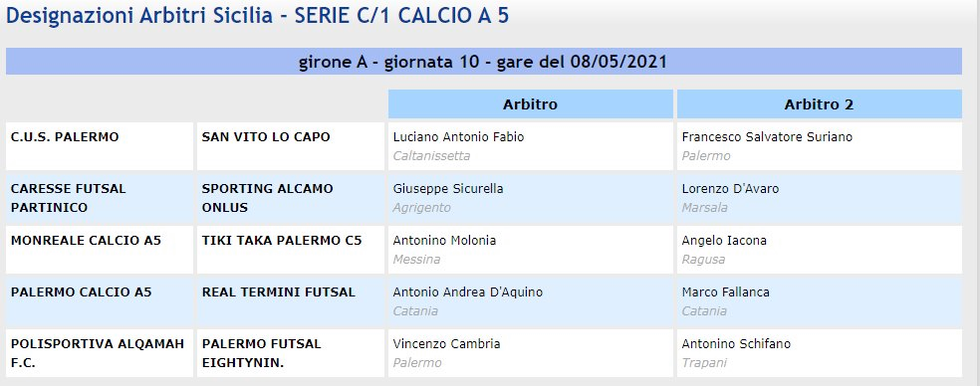Click referee Antonio Andrea D'Aquino
The image size is (980, 386).
coord(467,292)
